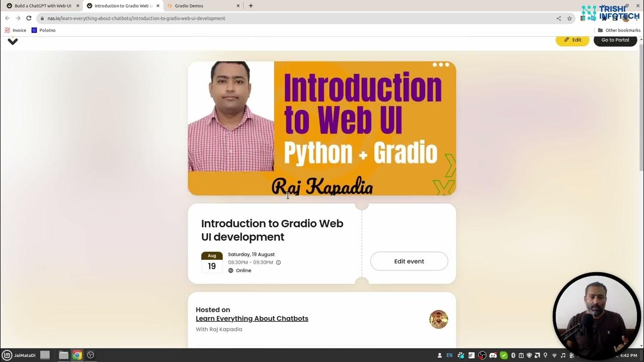Click the host avatar picture
This screenshot has width=644, height=362.
click(439, 319)
